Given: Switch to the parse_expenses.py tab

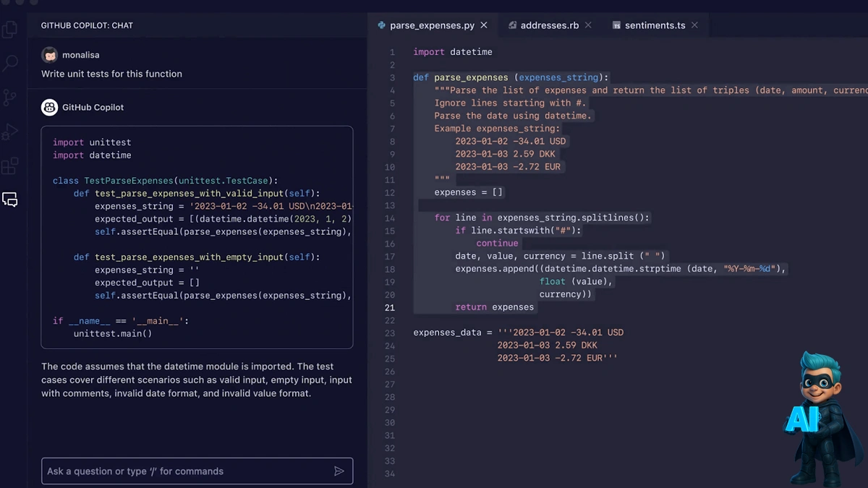Looking at the screenshot, I should [x=433, y=25].
